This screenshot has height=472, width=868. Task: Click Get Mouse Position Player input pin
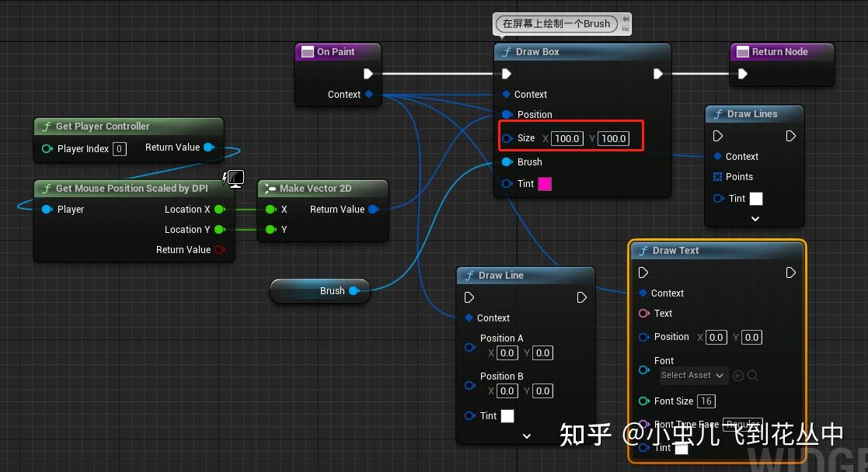(x=47, y=209)
